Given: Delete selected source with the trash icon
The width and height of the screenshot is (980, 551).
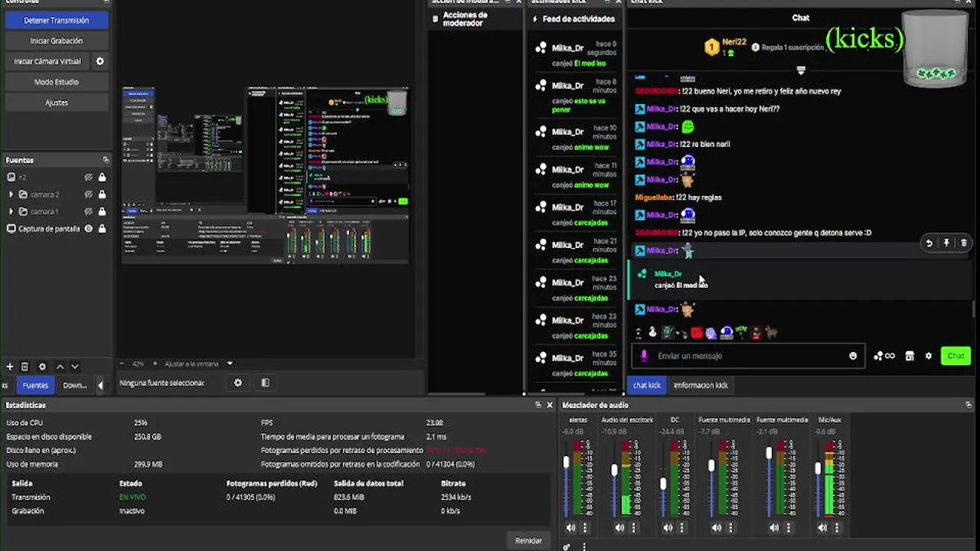Looking at the screenshot, I should (24, 367).
